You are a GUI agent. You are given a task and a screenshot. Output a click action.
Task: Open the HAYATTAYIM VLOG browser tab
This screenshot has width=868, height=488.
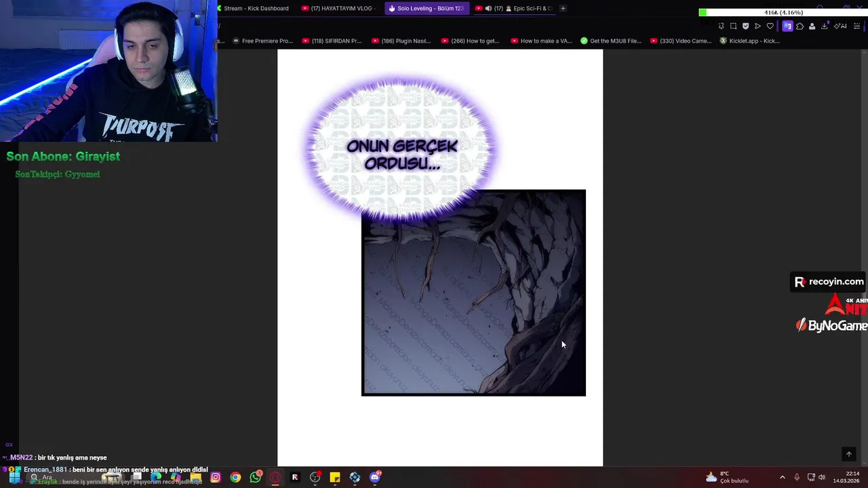[338, 8]
